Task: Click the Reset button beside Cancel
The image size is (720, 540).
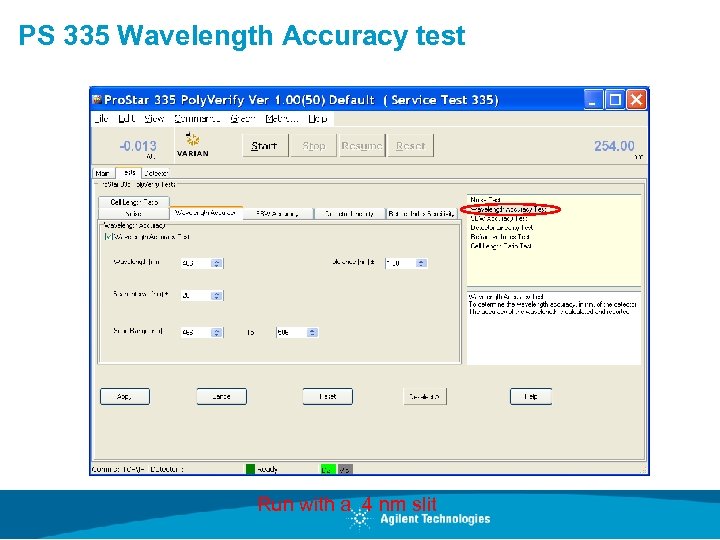Action: [x=328, y=396]
